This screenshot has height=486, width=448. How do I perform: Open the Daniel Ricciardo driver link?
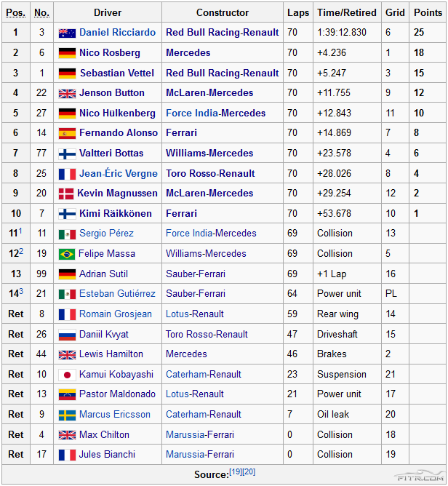[118, 33]
